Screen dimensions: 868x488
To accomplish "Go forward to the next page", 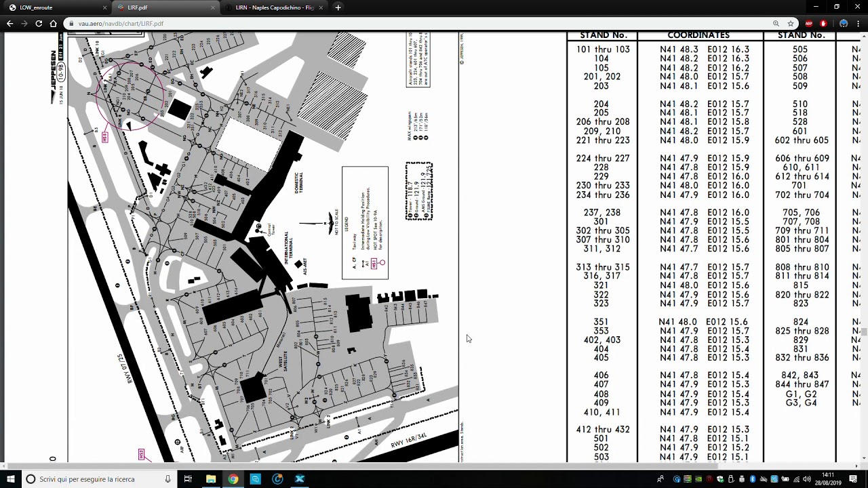I will tap(24, 23).
